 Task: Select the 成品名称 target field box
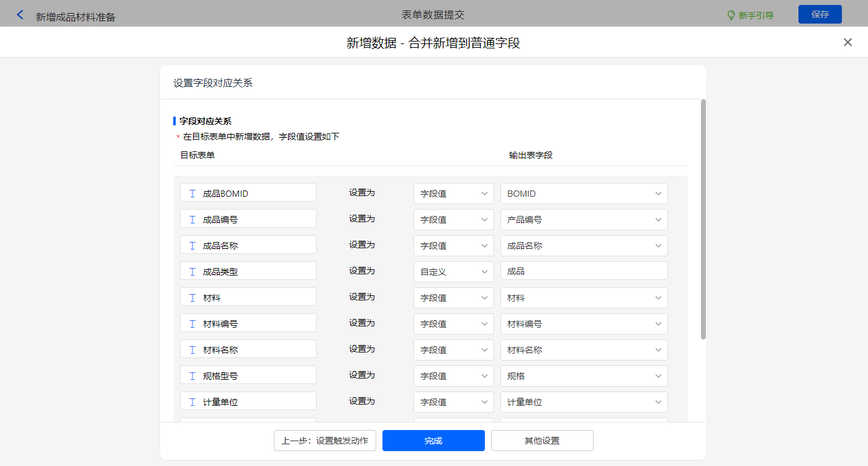(x=248, y=246)
